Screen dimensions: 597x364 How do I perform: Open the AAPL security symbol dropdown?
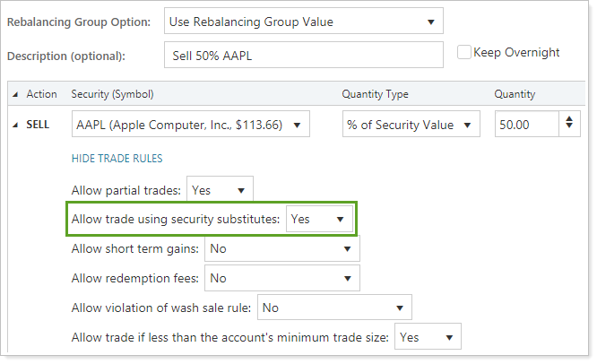point(190,126)
